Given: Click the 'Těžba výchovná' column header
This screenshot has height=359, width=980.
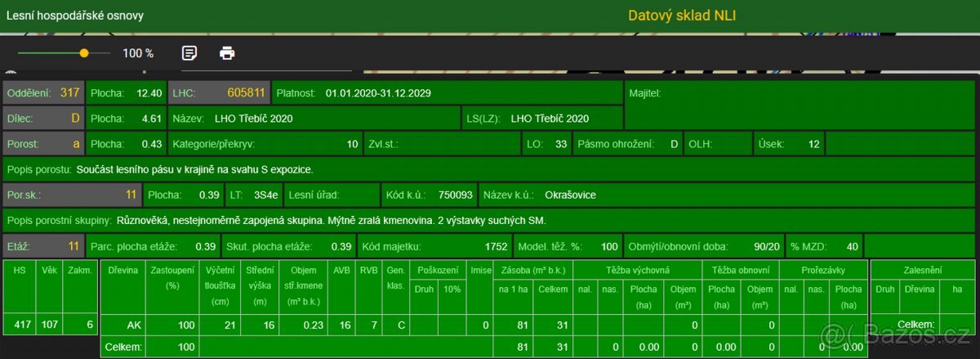Looking at the screenshot, I should click(638, 269).
